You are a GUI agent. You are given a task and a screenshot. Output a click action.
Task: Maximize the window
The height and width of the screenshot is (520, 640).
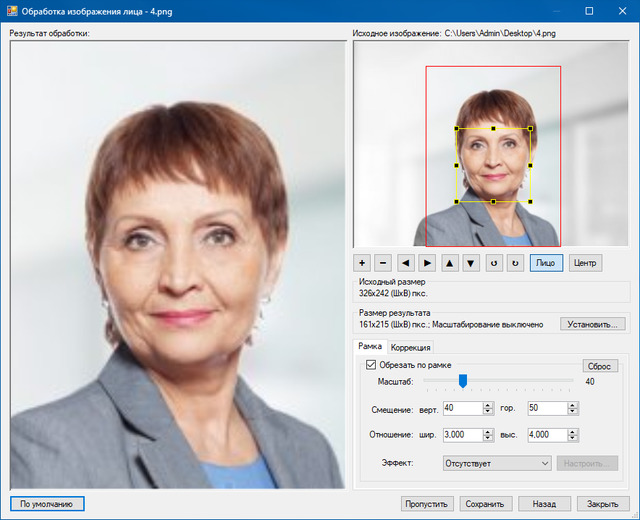tap(589, 11)
